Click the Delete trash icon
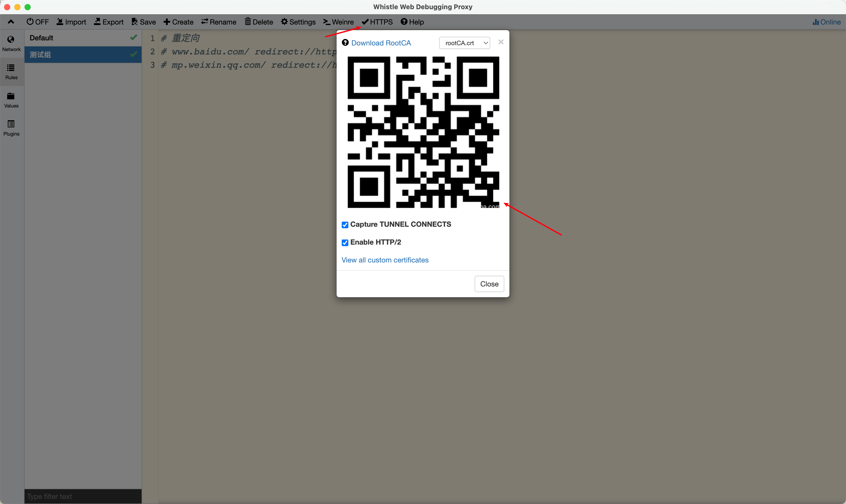This screenshot has width=846, height=504. pyautogui.click(x=248, y=22)
